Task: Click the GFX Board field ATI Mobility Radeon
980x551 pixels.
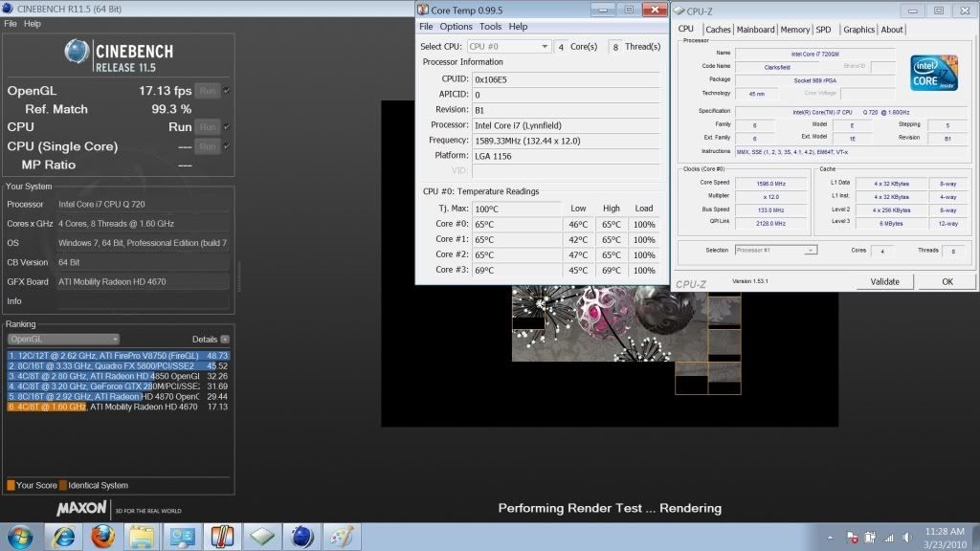Action: (x=143, y=282)
